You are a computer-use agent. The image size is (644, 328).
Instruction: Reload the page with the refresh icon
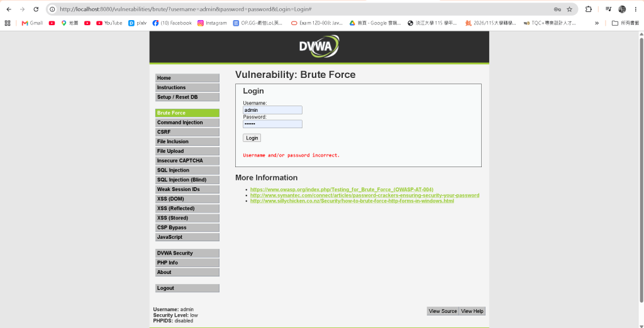[36, 9]
